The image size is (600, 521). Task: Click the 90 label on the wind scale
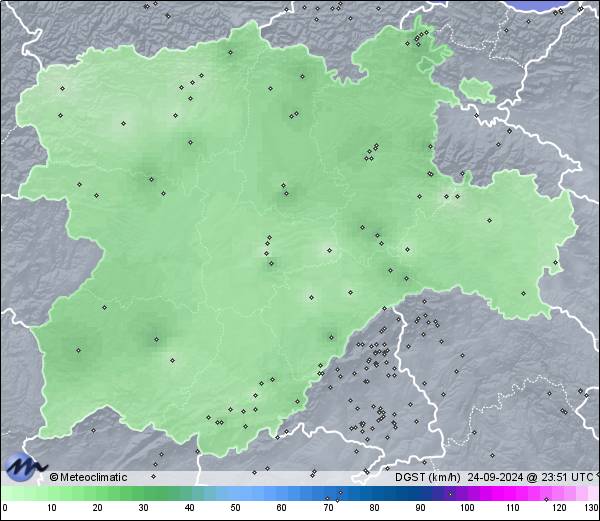point(420,508)
